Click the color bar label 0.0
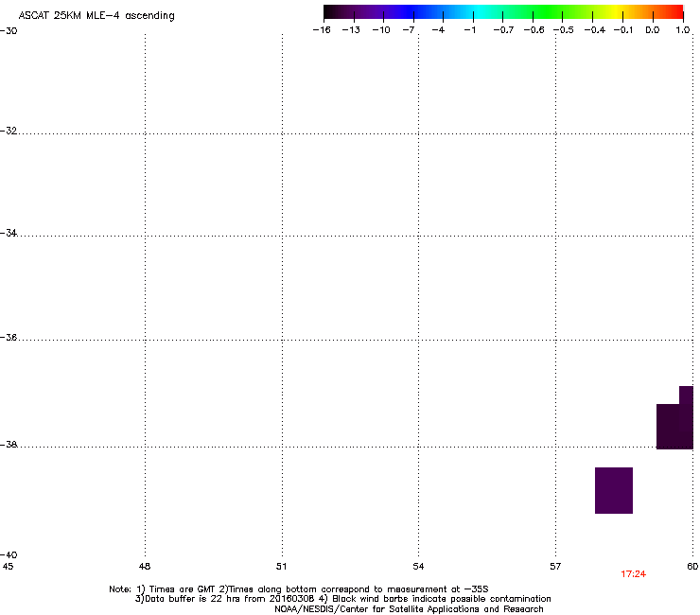The width and height of the screenshot is (700, 615). point(653,30)
